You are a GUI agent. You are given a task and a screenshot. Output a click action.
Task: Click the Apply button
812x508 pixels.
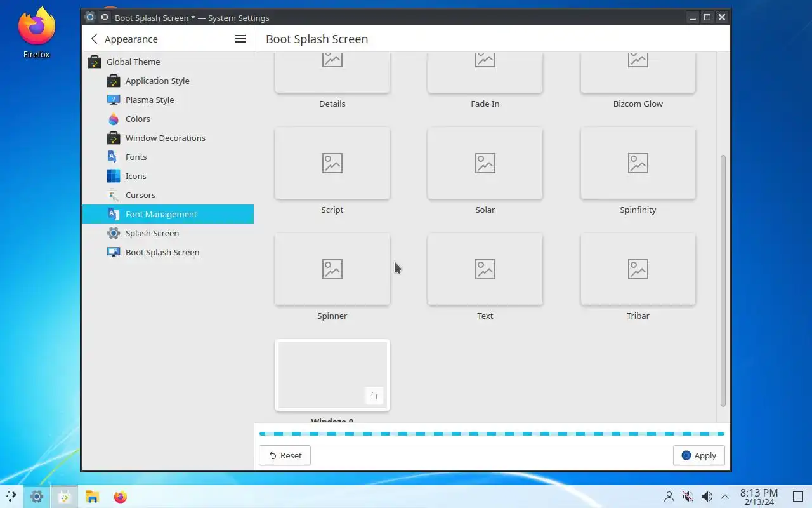pos(699,455)
